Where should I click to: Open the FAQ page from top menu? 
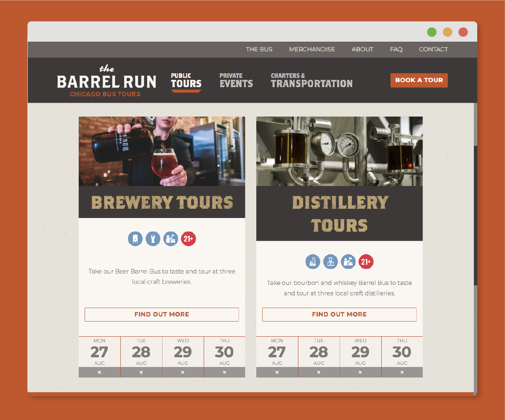click(x=396, y=49)
